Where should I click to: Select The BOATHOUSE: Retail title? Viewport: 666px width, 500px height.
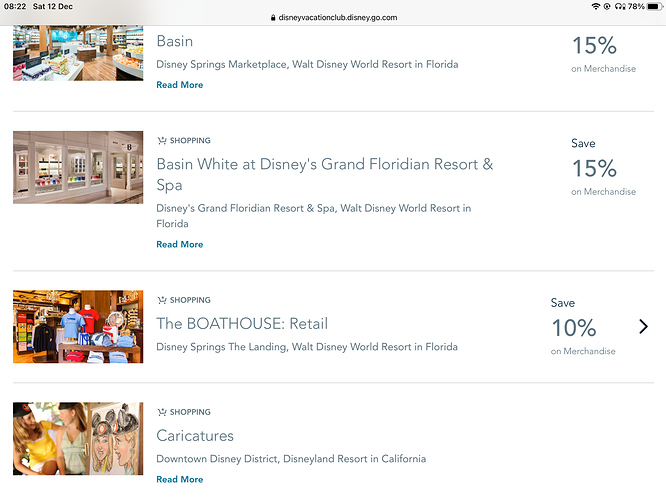pyautogui.click(x=242, y=323)
